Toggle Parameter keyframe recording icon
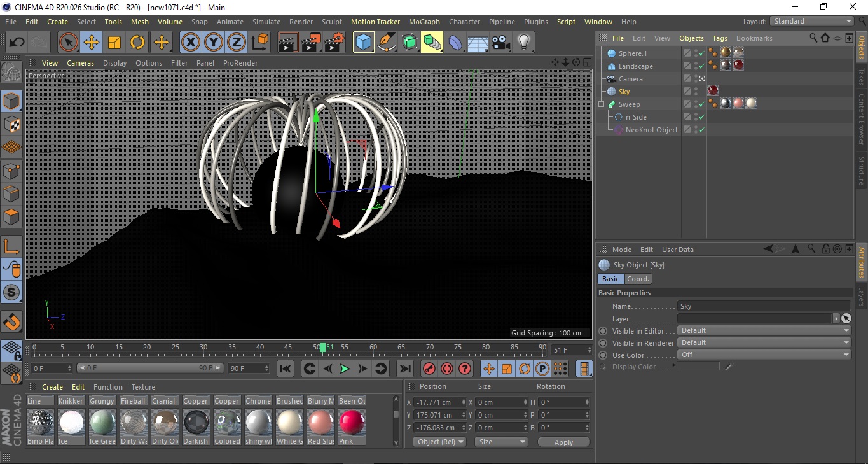Screen dimensions: 868x464 pyautogui.click(x=542, y=369)
